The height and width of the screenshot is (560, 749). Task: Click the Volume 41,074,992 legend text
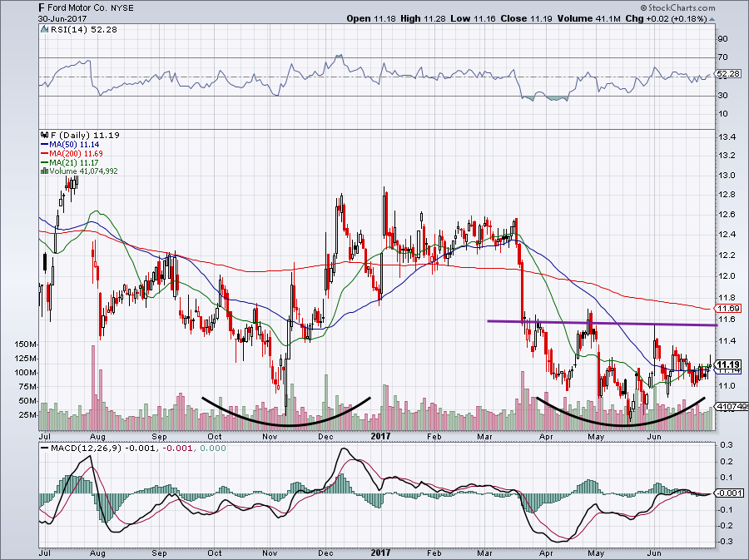[x=83, y=171]
